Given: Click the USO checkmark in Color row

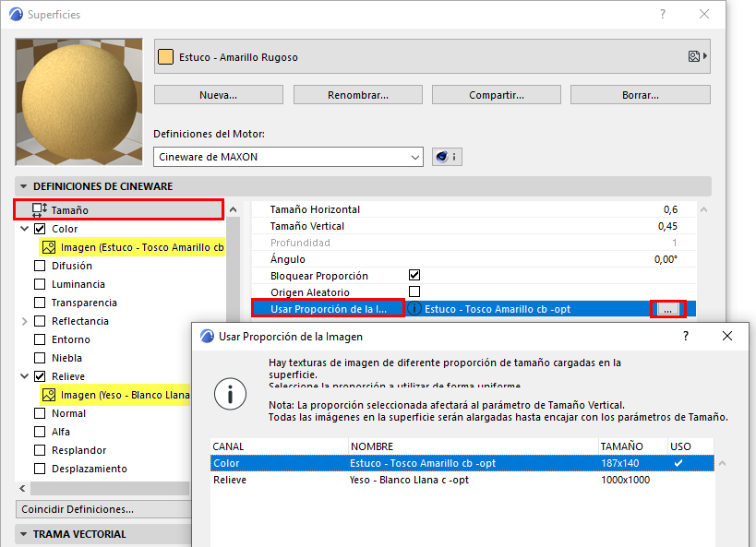Looking at the screenshot, I should tap(678, 463).
